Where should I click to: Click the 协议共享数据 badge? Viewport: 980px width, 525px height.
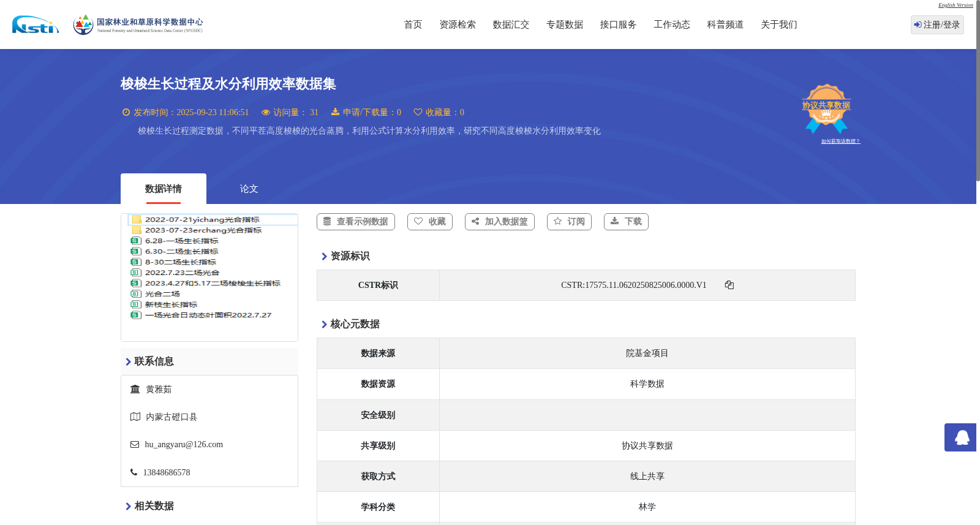pos(826,108)
